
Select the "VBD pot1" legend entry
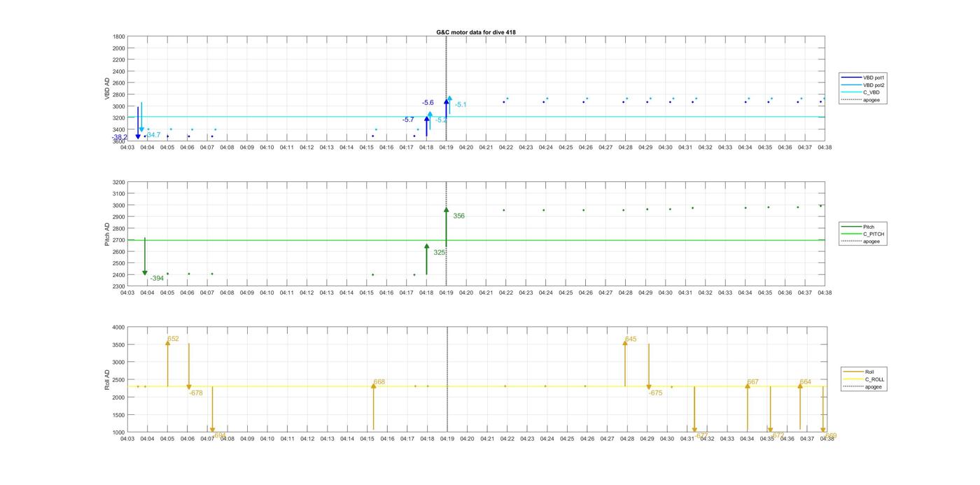pos(864,77)
